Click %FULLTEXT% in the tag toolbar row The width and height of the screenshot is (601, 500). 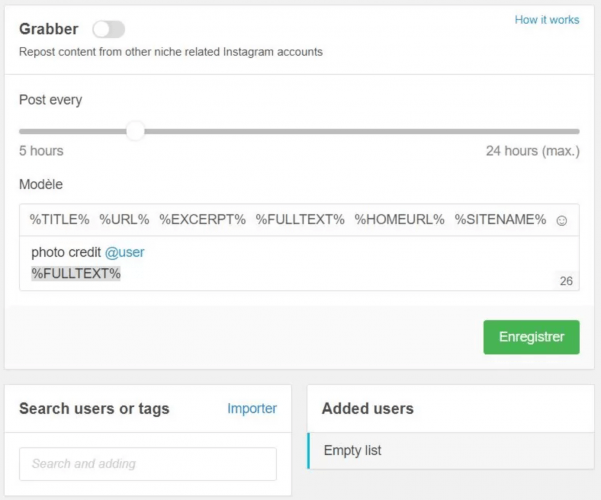click(x=300, y=219)
